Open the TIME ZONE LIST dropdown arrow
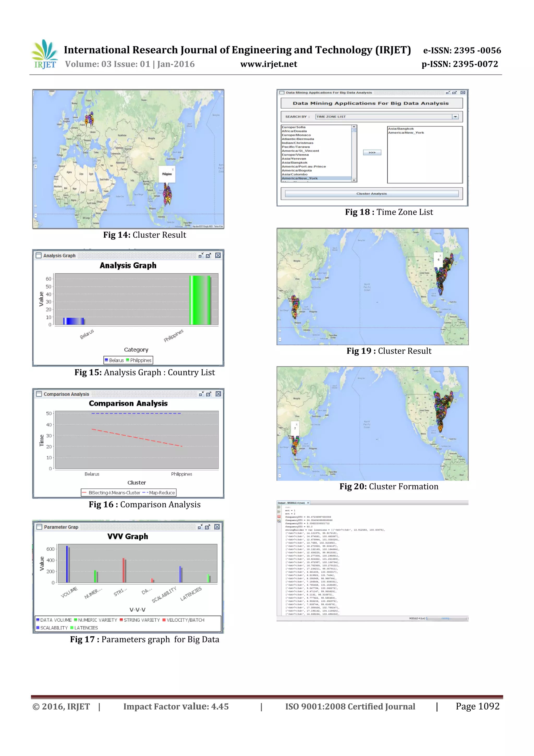 [455, 117]
